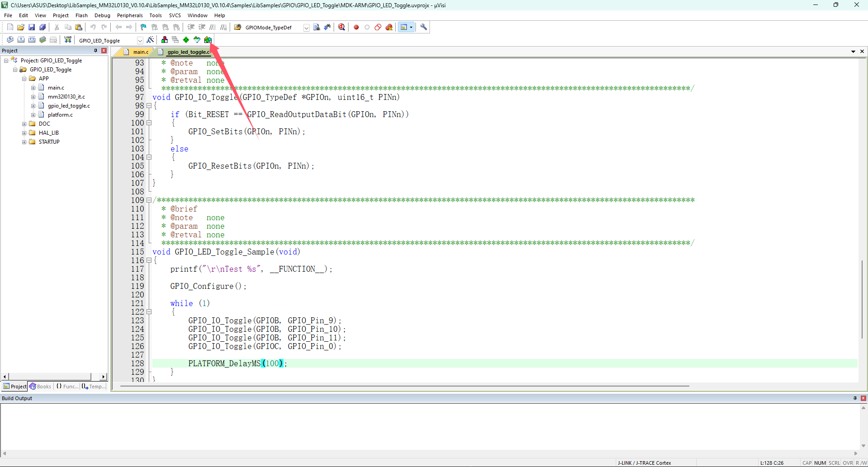Set bookmark with the flag icon

(x=143, y=28)
